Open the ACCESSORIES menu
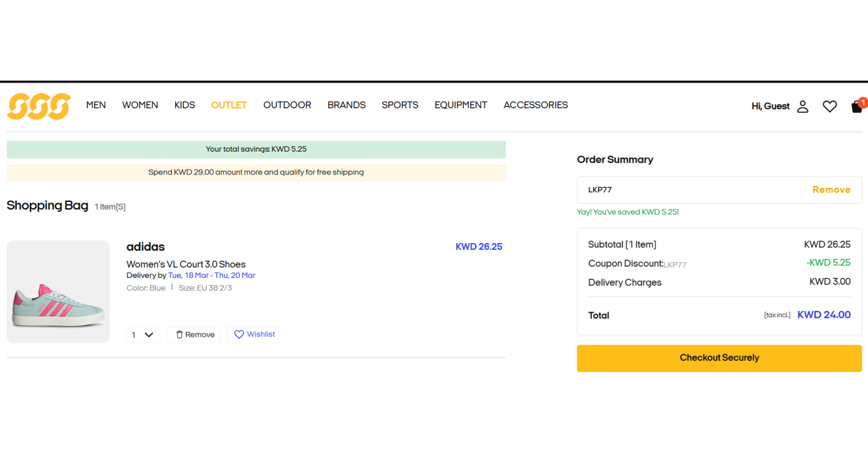868x457 pixels. click(x=536, y=105)
